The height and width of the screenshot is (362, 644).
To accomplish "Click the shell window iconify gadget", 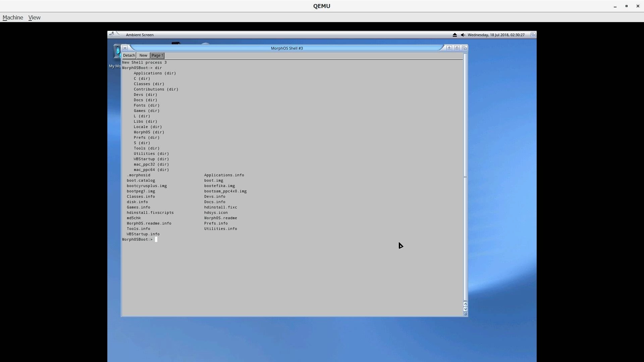I will [449, 48].
